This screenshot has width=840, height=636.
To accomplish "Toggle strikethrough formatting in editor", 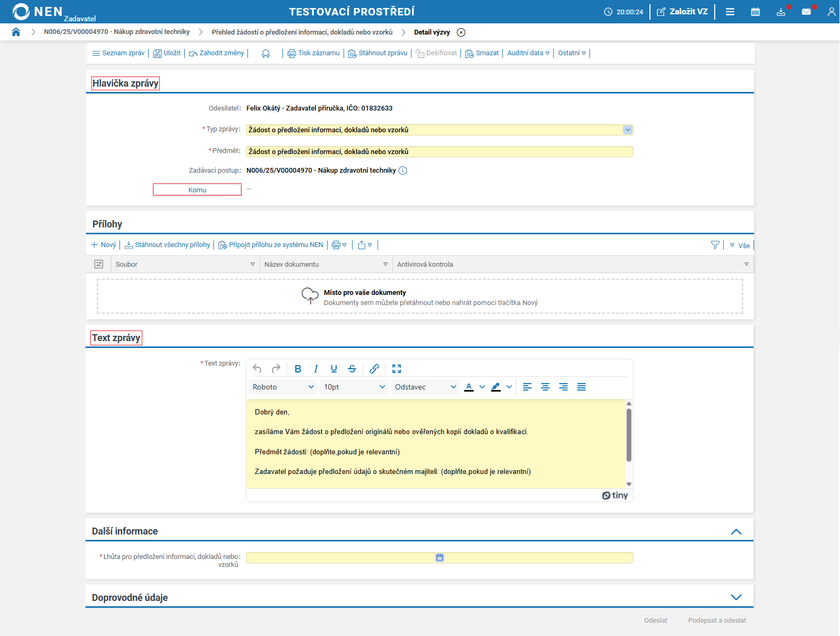I will [x=352, y=369].
